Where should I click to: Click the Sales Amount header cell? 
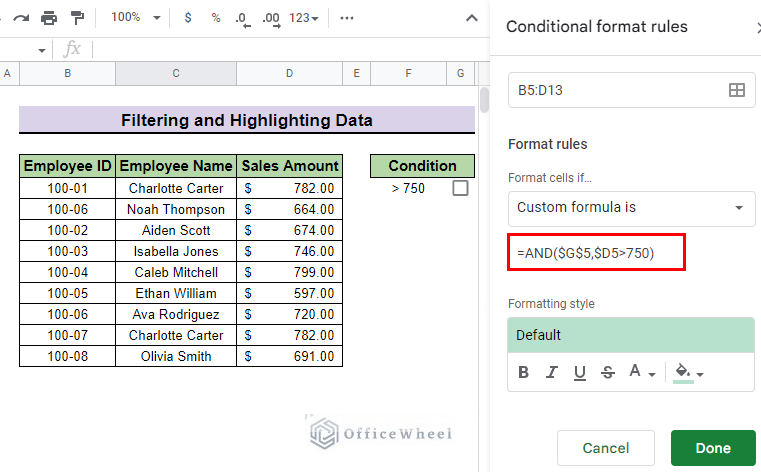(x=290, y=166)
